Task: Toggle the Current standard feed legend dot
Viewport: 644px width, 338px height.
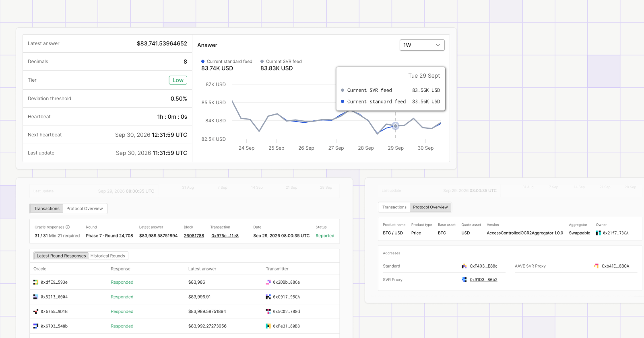Action: tap(203, 62)
